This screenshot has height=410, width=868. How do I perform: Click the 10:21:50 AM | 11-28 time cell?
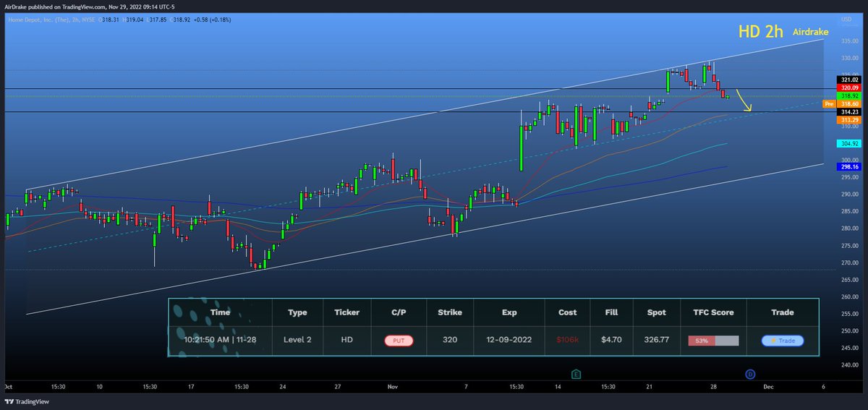(220, 340)
